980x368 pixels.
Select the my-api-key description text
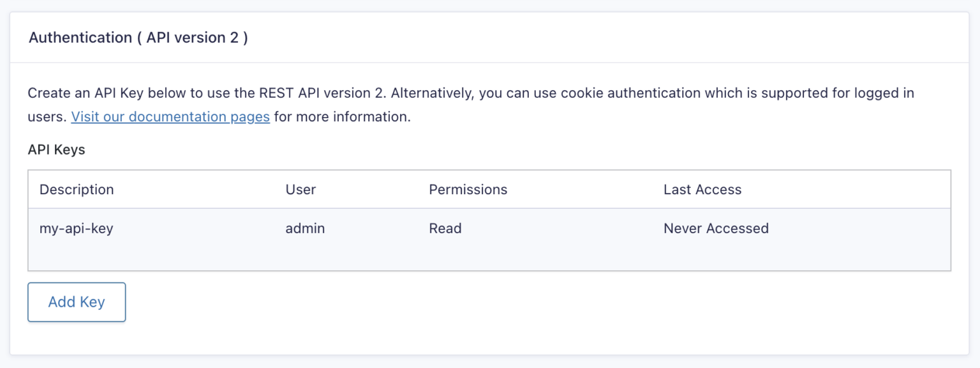[77, 229]
